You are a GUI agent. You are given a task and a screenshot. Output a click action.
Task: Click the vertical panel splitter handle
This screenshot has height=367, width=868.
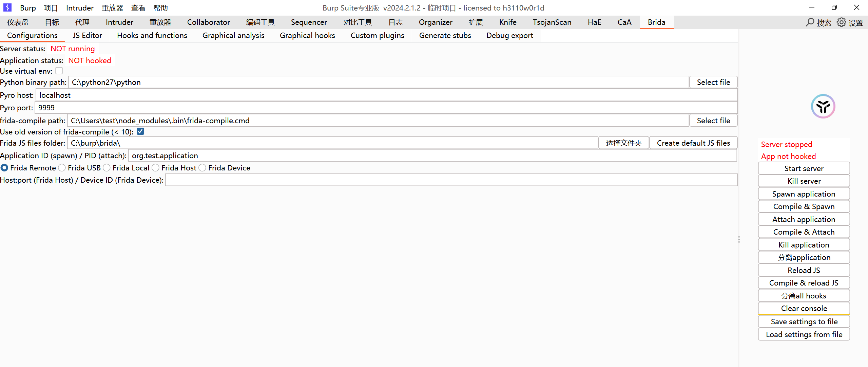[x=739, y=239]
